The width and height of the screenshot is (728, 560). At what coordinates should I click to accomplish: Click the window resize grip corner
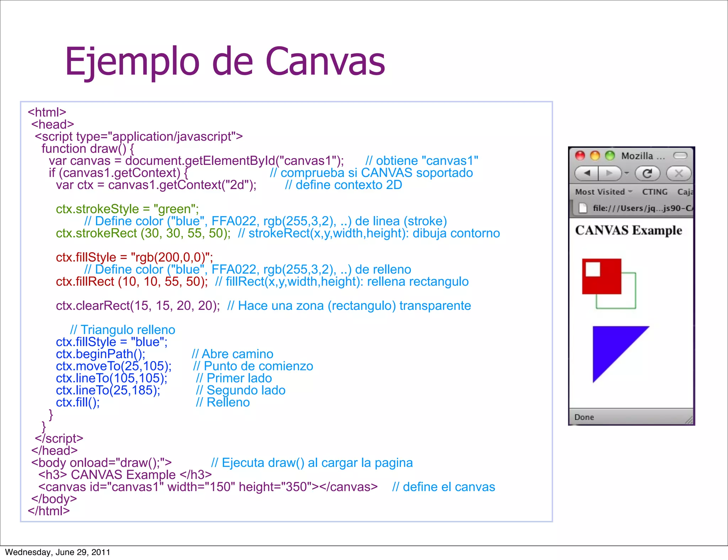pyautogui.click(x=689, y=420)
